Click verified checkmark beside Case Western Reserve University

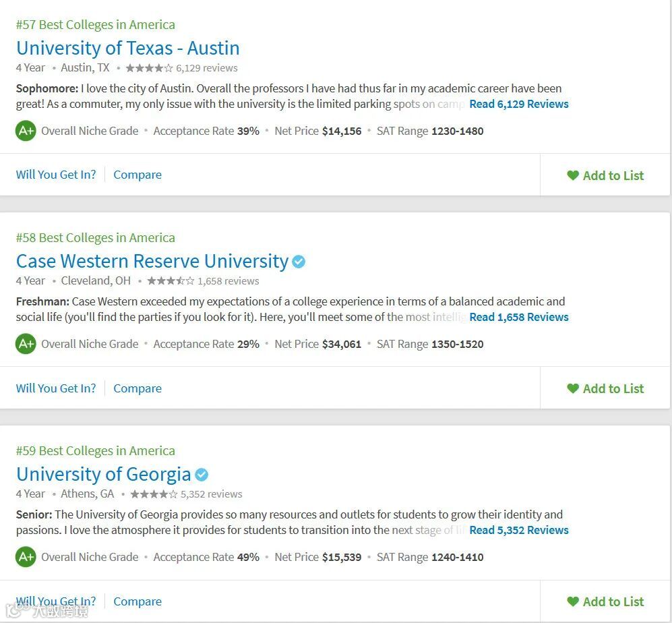(x=299, y=262)
